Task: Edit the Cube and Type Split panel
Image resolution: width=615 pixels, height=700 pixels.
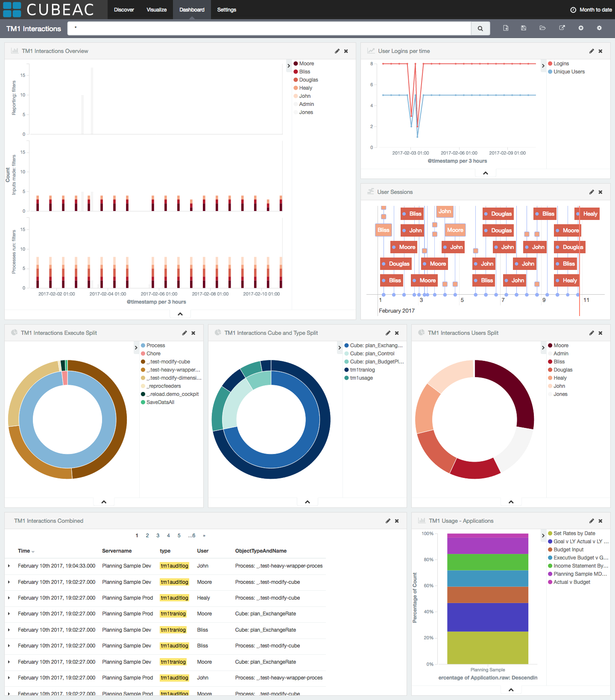Action: point(388,333)
